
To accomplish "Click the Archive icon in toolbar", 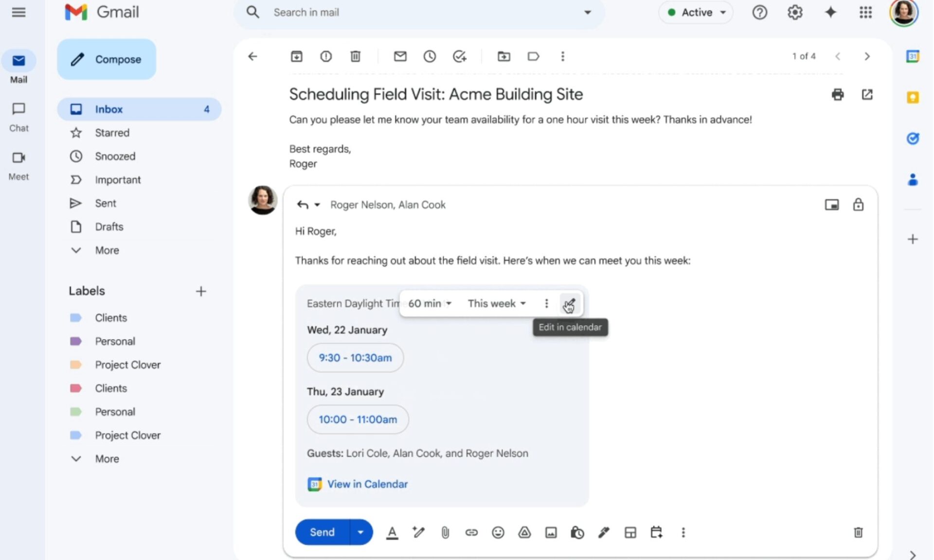I will click(296, 56).
